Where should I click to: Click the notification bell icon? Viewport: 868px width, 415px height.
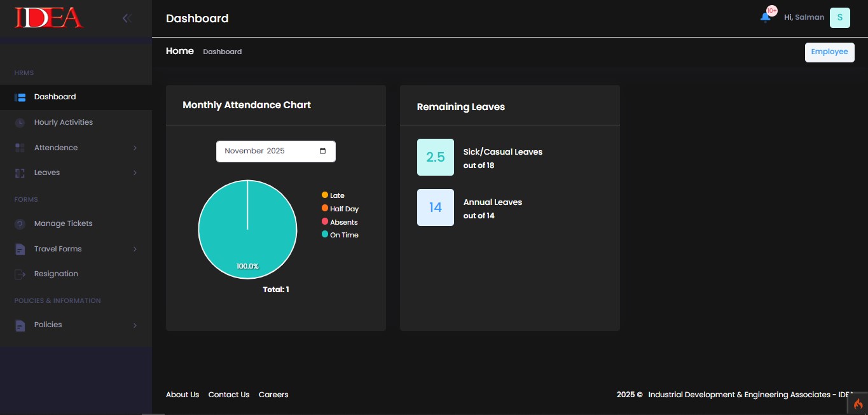765,17
